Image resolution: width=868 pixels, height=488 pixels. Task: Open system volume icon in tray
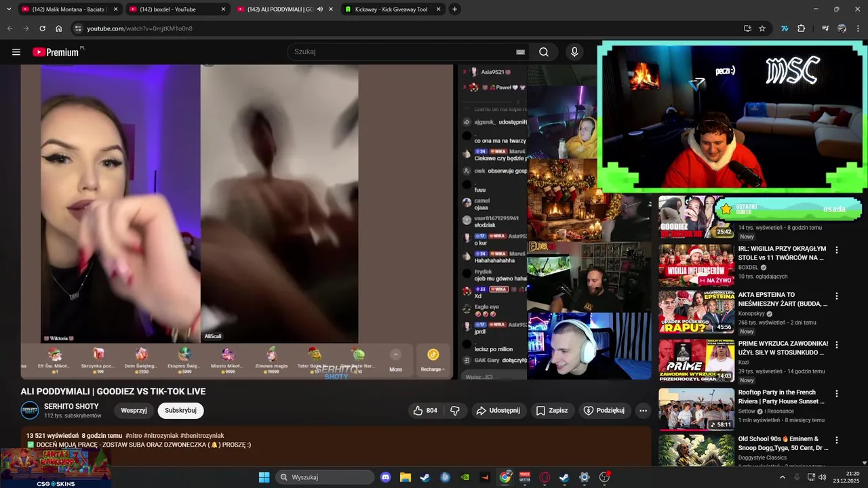click(822, 477)
